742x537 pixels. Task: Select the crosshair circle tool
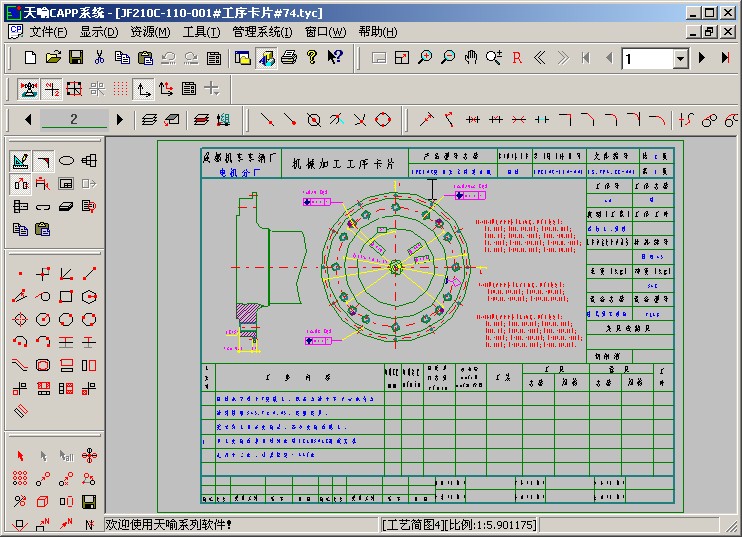20,319
